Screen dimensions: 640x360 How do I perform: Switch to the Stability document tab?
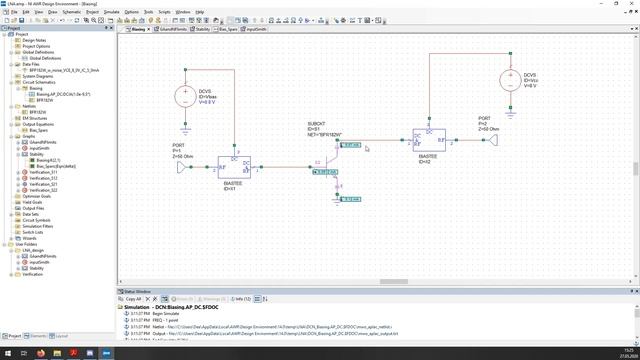coord(200,29)
